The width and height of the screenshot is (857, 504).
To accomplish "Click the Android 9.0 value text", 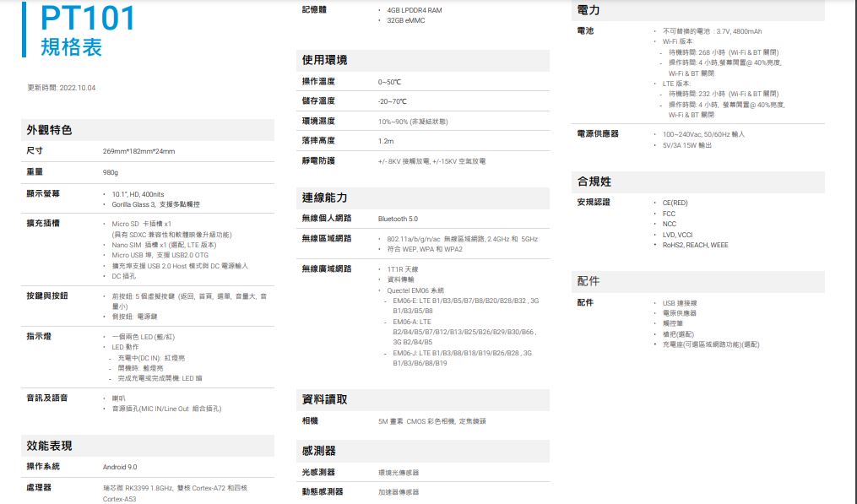I will coord(120,467).
